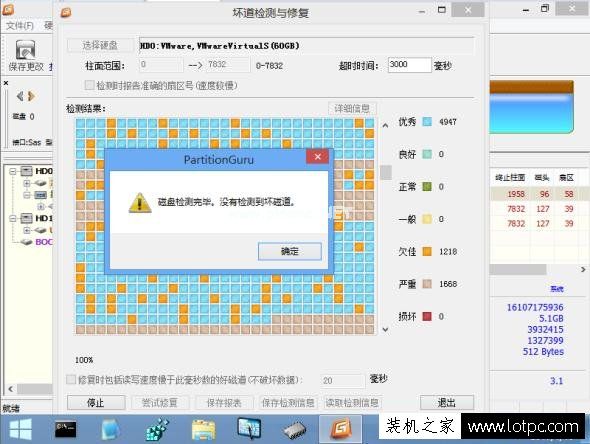This screenshot has height=444, width=590.
Task: Click 停止 button
Action: 96,403
